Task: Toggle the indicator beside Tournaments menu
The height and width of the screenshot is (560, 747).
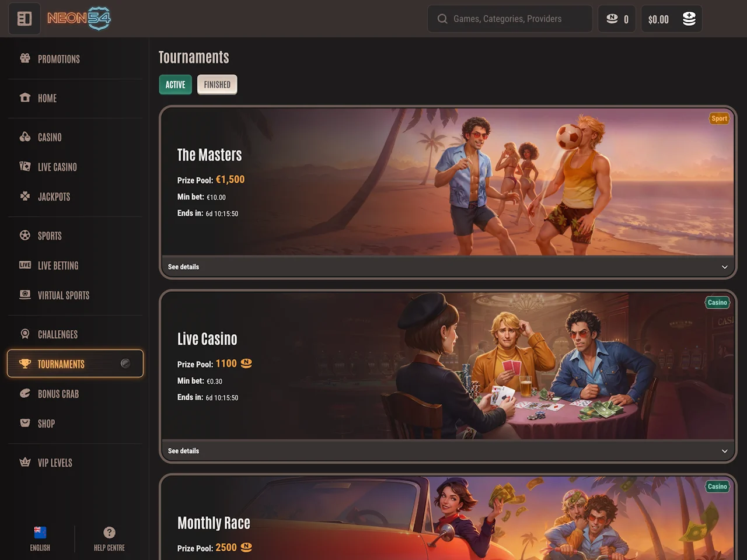Action: (125, 363)
